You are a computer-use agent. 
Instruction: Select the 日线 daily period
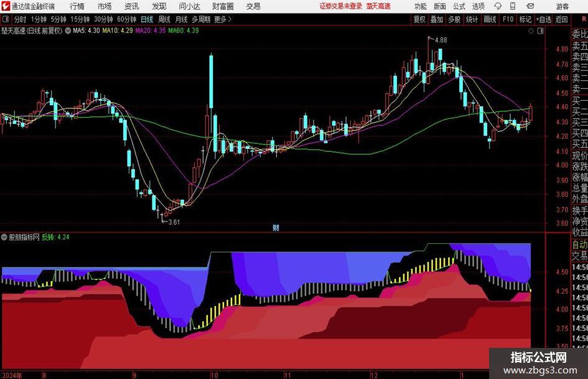[x=147, y=19]
